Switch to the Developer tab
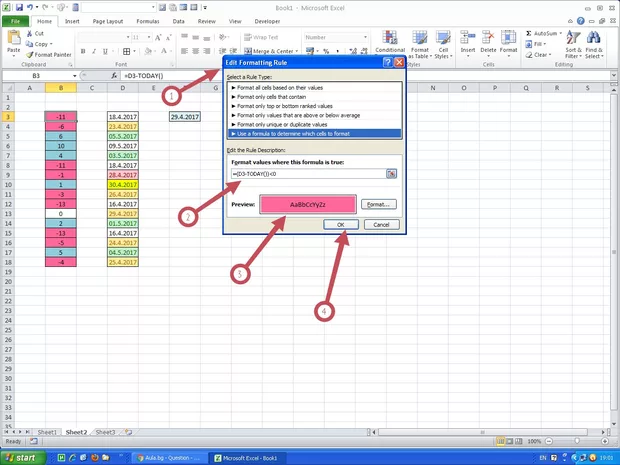This screenshot has width=620, height=465. [267, 21]
